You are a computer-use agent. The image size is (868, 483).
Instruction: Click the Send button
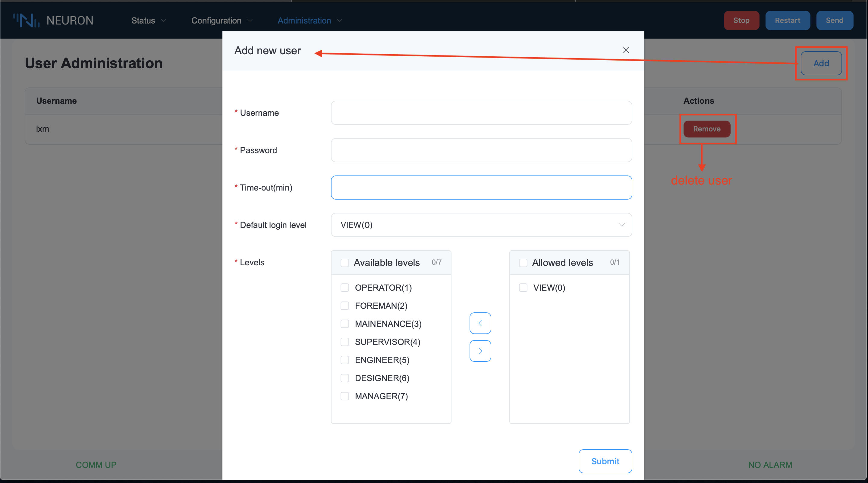coord(834,21)
